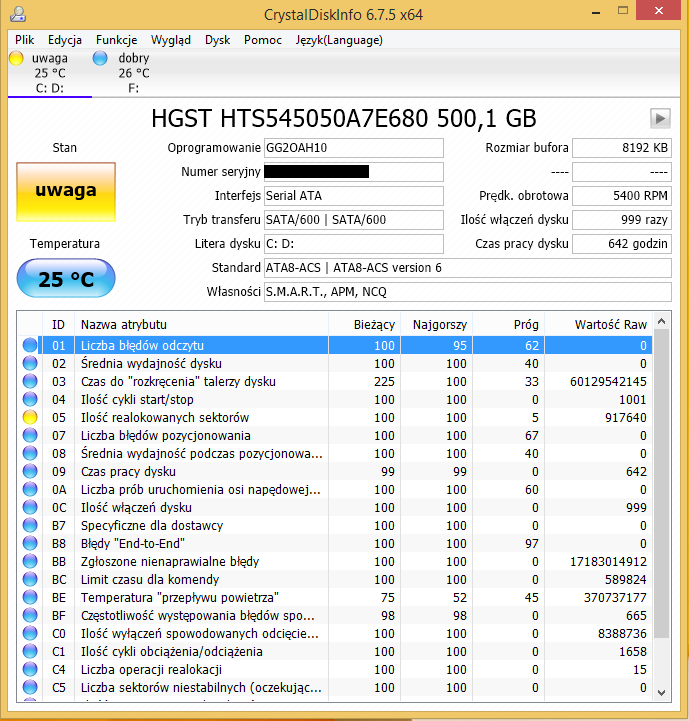
Task: Click blue status icon of attribute 07
Action: click(30, 435)
